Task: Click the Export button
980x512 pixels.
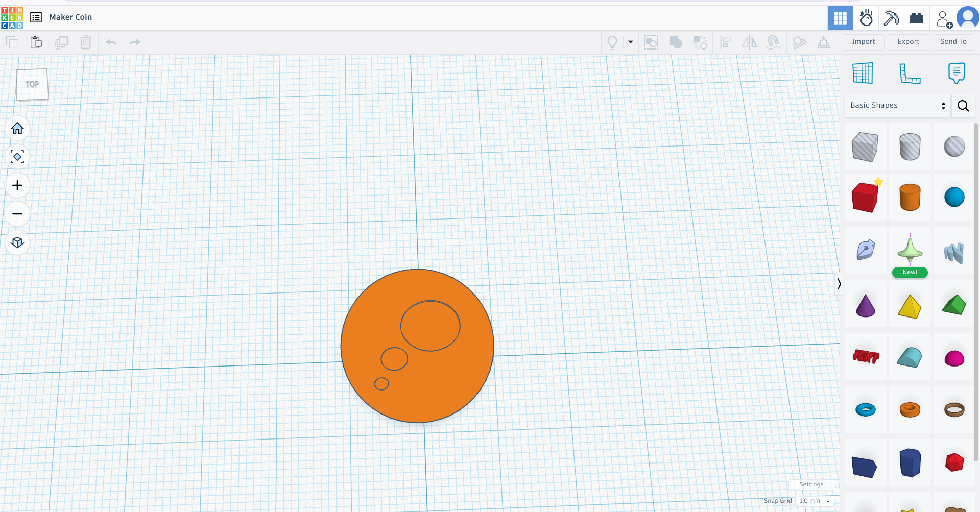Action: pyautogui.click(x=908, y=42)
